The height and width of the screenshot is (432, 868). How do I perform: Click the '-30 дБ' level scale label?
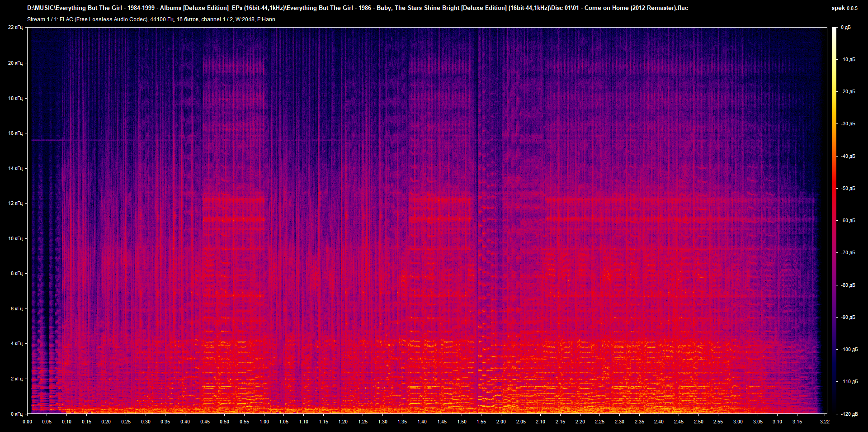(x=848, y=123)
